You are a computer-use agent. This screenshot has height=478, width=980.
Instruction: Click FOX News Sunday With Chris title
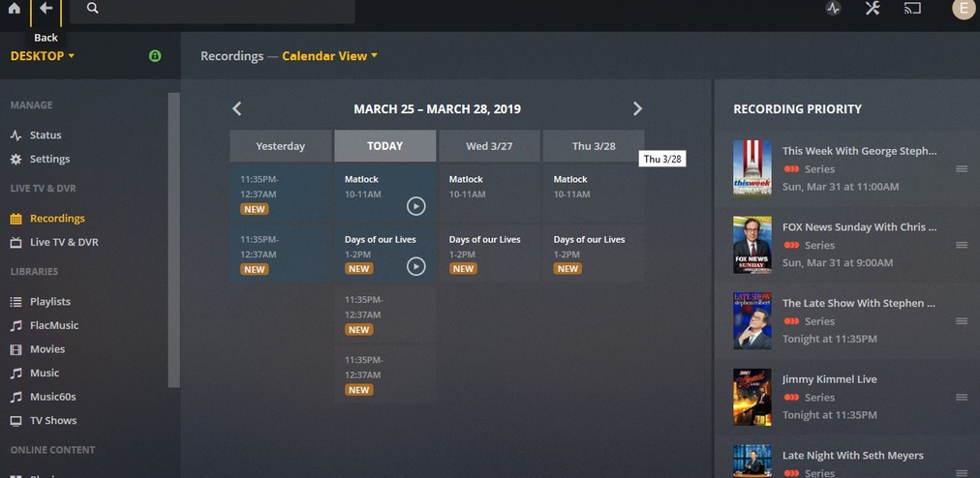(859, 226)
